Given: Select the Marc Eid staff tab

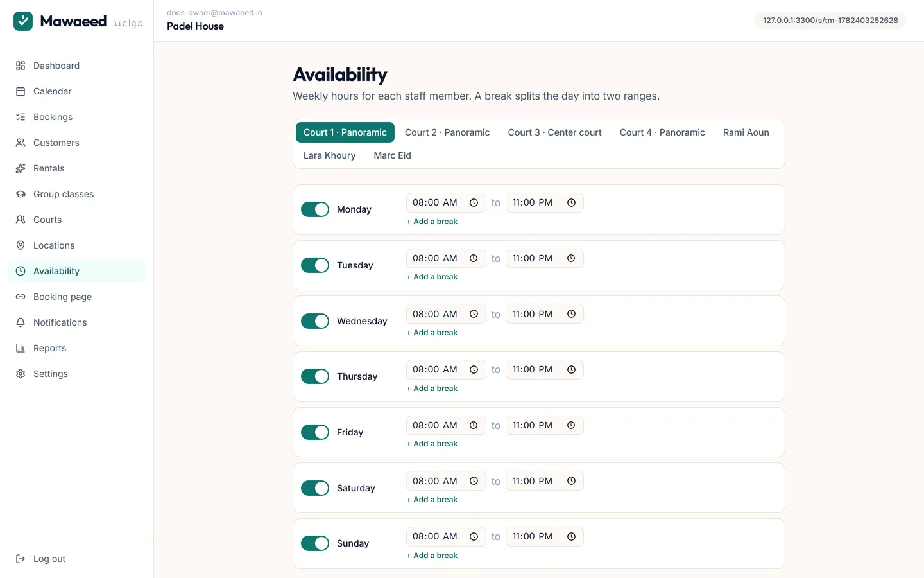Looking at the screenshot, I should click(x=393, y=155).
